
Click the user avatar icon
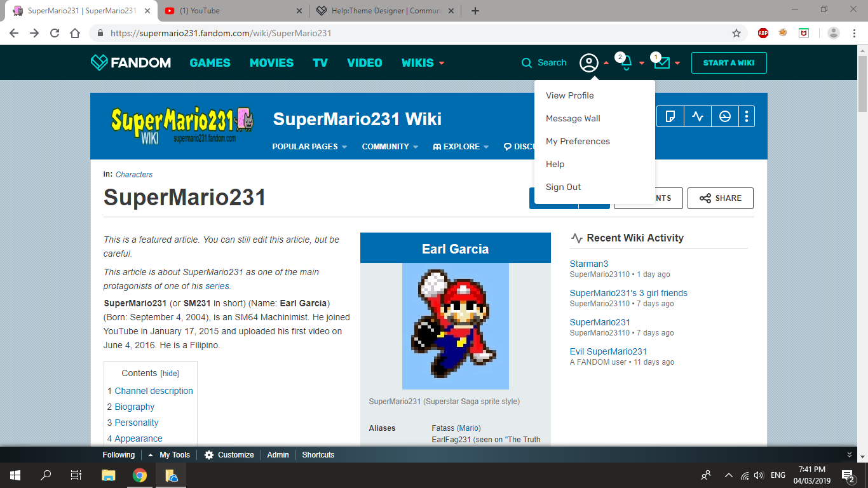[589, 63]
